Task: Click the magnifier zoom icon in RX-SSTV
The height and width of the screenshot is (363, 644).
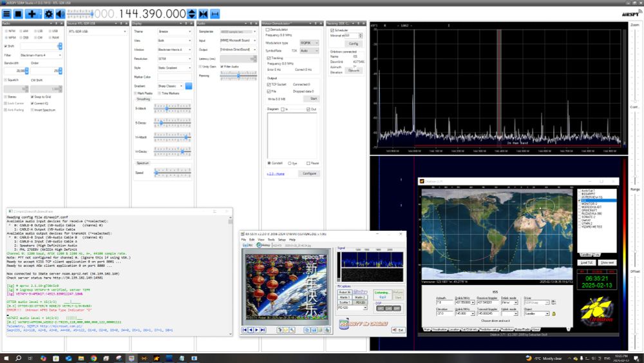Action: click(292, 329)
